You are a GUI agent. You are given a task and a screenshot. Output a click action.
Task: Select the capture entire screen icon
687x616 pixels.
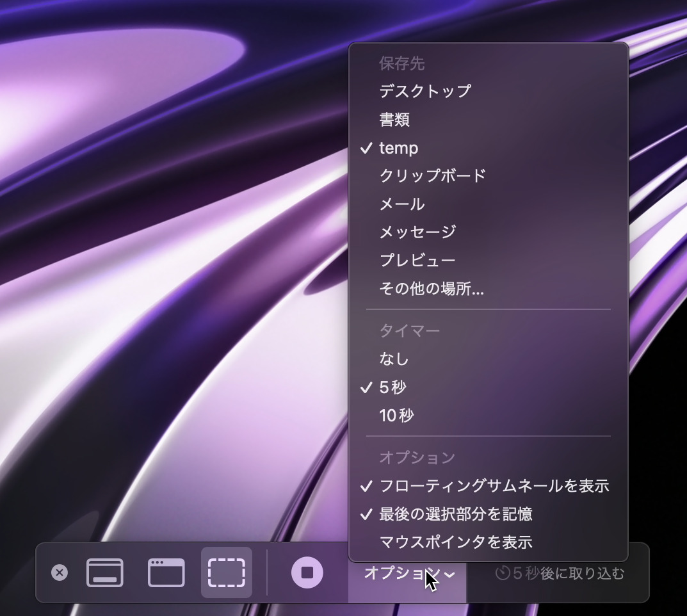click(105, 573)
